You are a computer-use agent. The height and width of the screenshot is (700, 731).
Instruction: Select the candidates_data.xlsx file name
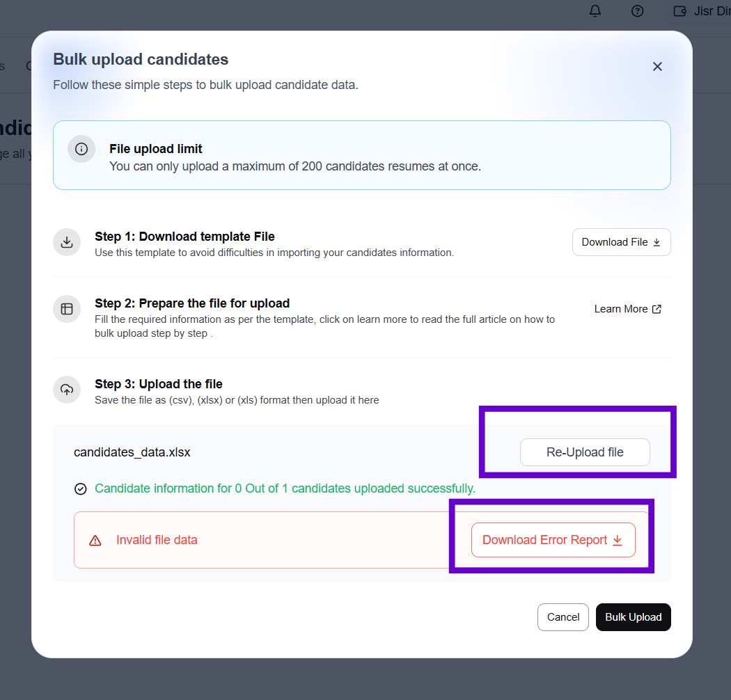132,452
